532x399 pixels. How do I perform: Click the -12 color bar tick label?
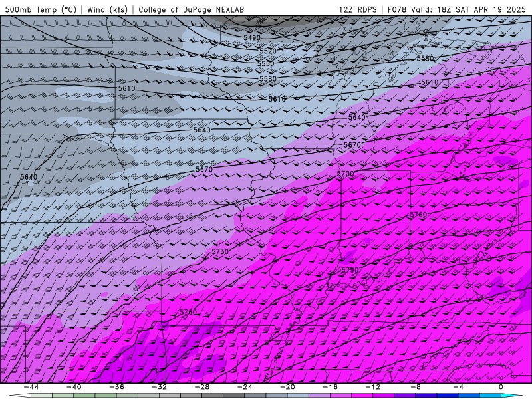click(x=373, y=387)
